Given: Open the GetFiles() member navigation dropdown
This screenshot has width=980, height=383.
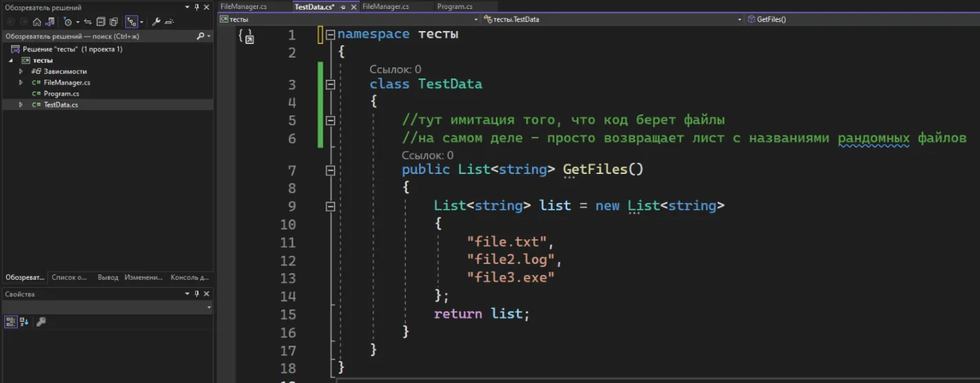Looking at the screenshot, I should (x=862, y=19).
